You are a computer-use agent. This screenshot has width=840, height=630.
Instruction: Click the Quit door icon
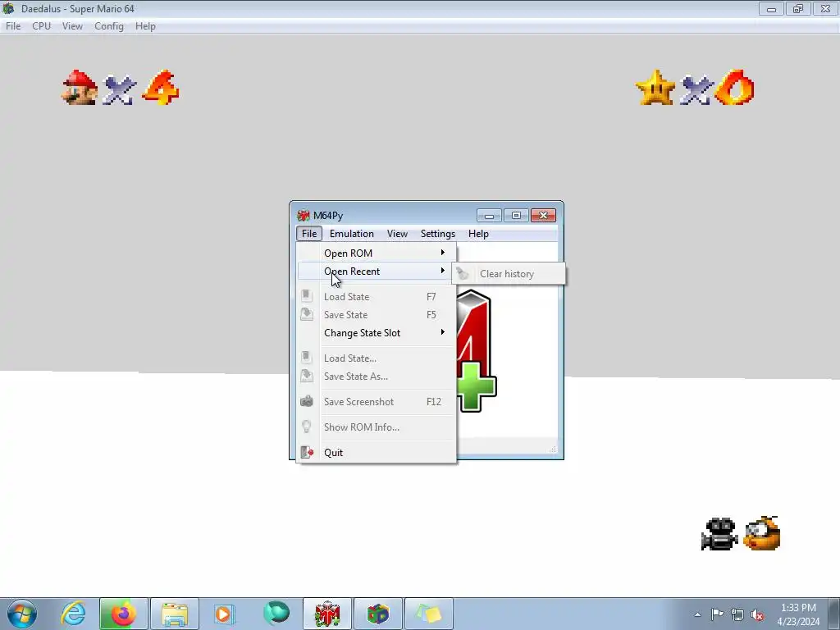pos(307,452)
